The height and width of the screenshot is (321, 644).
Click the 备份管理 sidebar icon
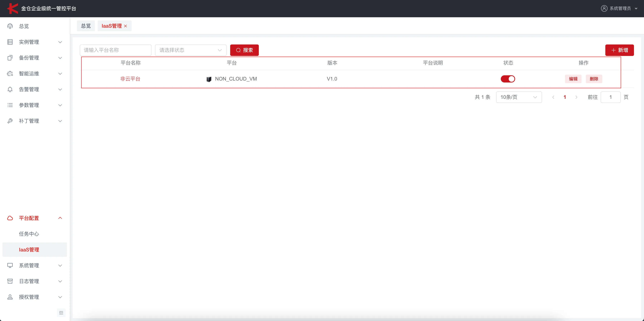pyautogui.click(x=10, y=58)
